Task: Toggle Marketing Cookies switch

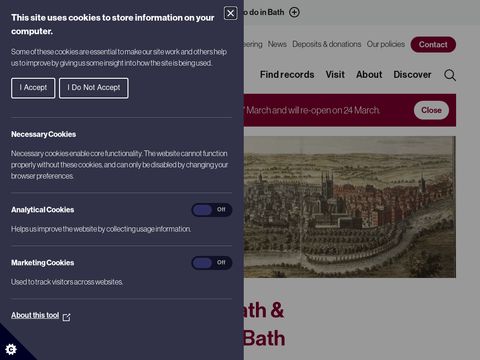Action: pyautogui.click(x=212, y=263)
